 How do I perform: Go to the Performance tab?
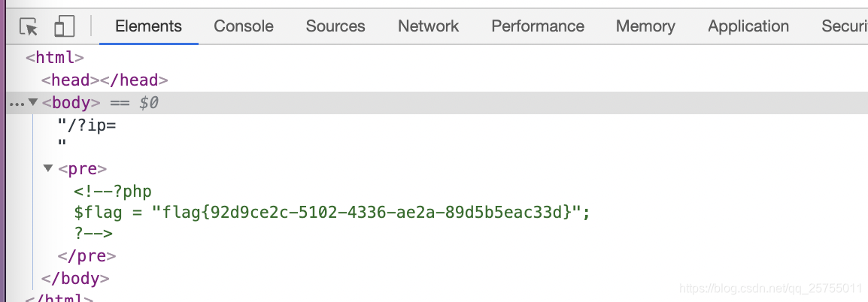pyautogui.click(x=538, y=26)
